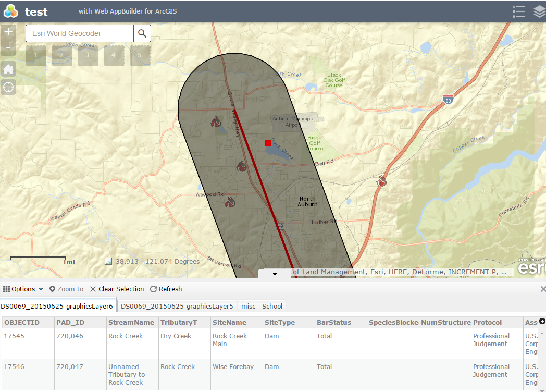
Task: Sort by NumStructure column header
Action: [445, 322]
